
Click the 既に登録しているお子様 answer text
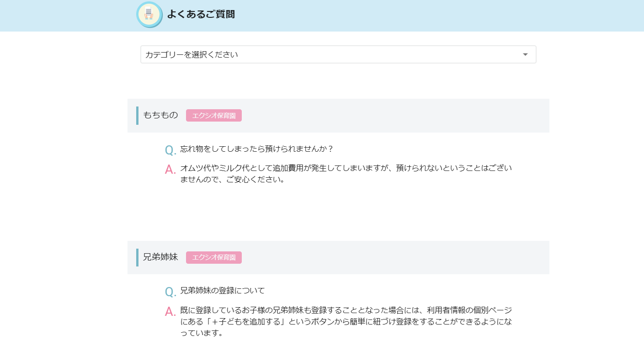(x=346, y=310)
